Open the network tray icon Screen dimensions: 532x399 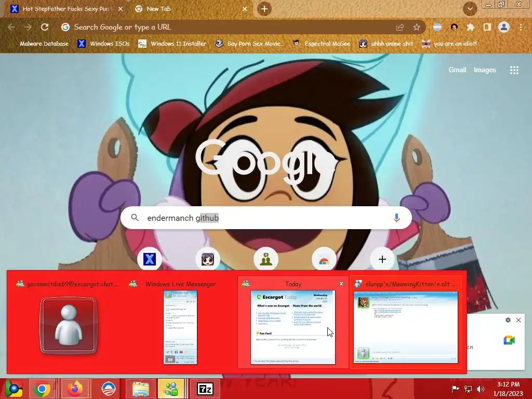pyautogui.click(x=468, y=389)
